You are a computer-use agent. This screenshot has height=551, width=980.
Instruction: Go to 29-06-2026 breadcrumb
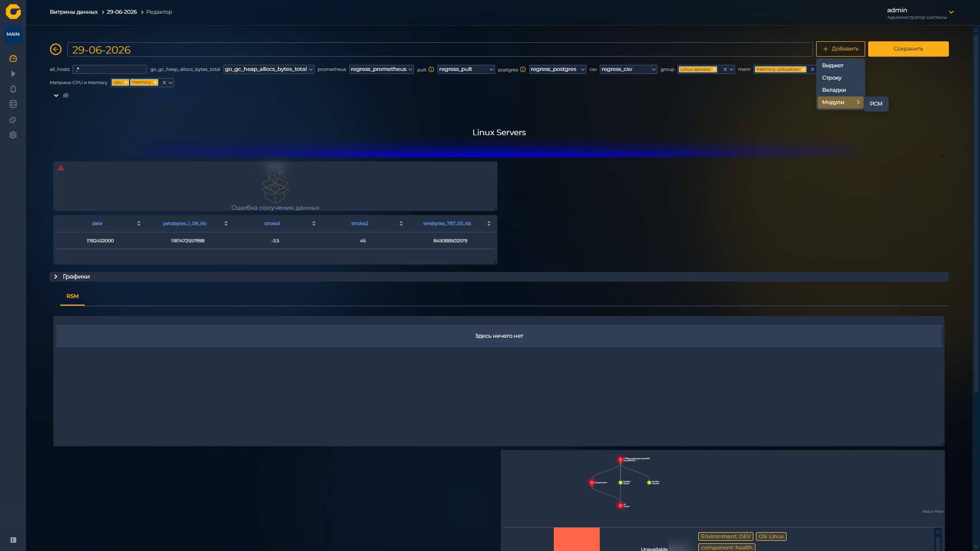[x=121, y=12]
